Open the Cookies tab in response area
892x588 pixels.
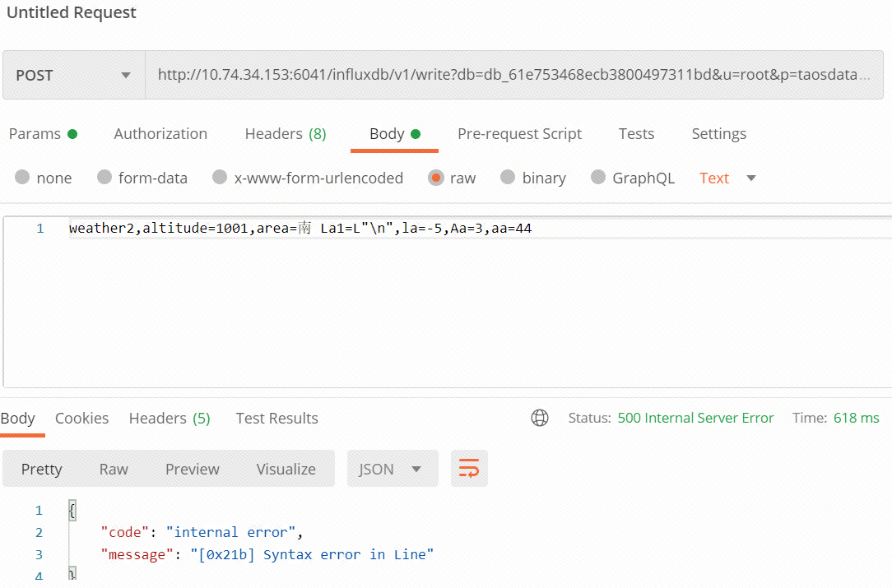tap(81, 418)
